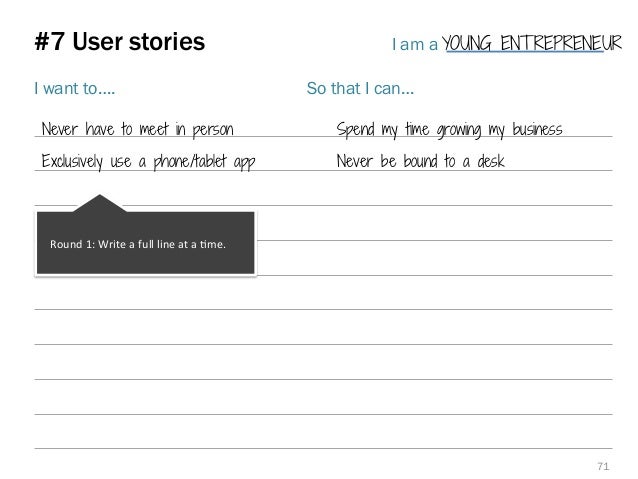Select 'Spend my time growing my business' line
Screen dimensions: 638x479
click(x=449, y=129)
